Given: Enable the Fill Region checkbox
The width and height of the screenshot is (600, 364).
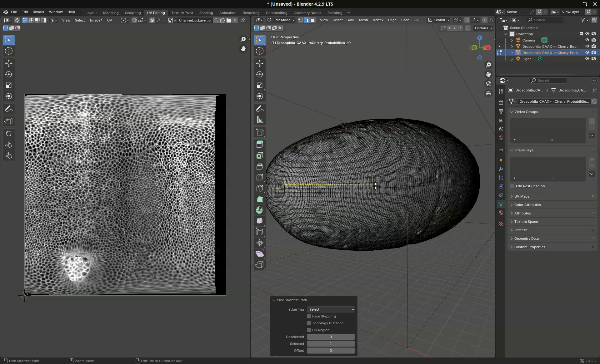Looking at the screenshot, I should pos(309,330).
